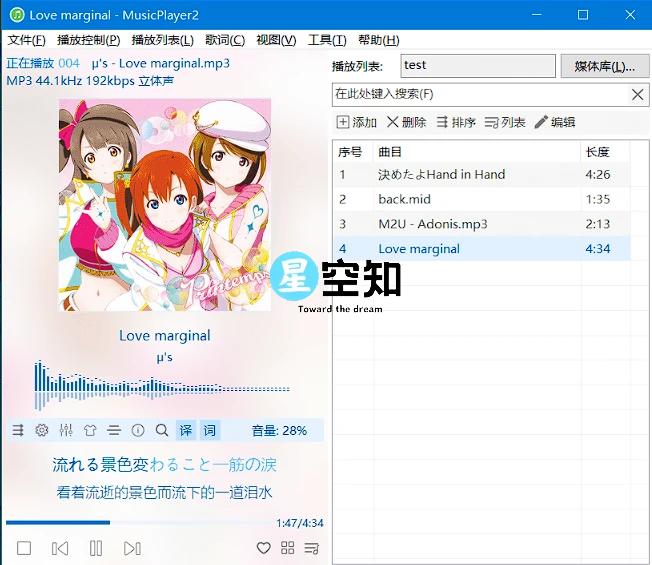Select track 1 決めたよHand in Hand
This screenshot has width=652, height=565.
click(x=482, y=174)
